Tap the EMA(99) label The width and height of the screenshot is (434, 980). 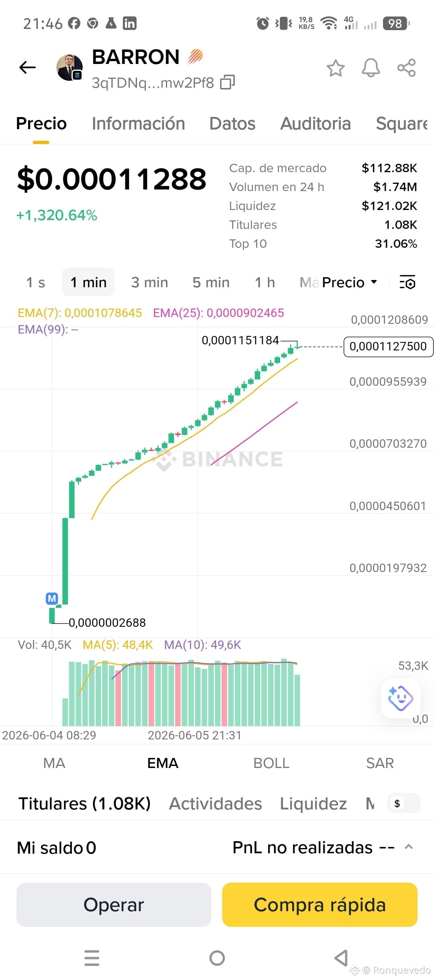pyautogui.click(x=48, y=329)
